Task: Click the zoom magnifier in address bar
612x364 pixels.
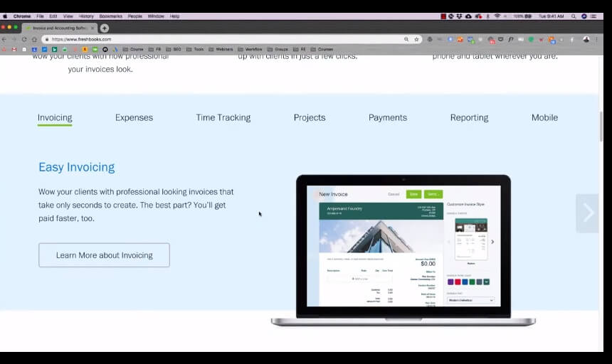Action: (406, 39)
